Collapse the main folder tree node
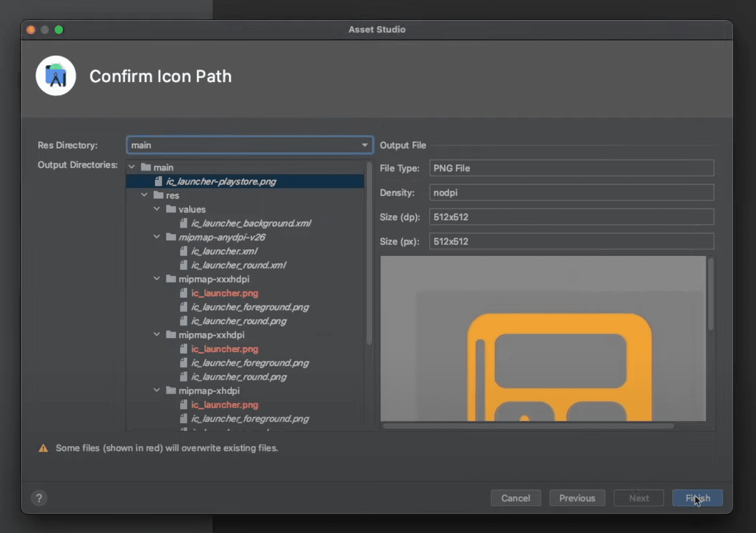The height and width of the screenshot is (533, 756). [132, 167]
